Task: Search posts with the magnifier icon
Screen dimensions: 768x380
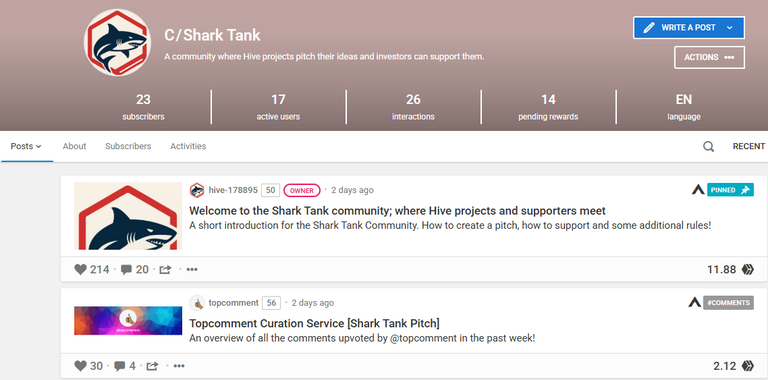Action: [x=708, y=146]
